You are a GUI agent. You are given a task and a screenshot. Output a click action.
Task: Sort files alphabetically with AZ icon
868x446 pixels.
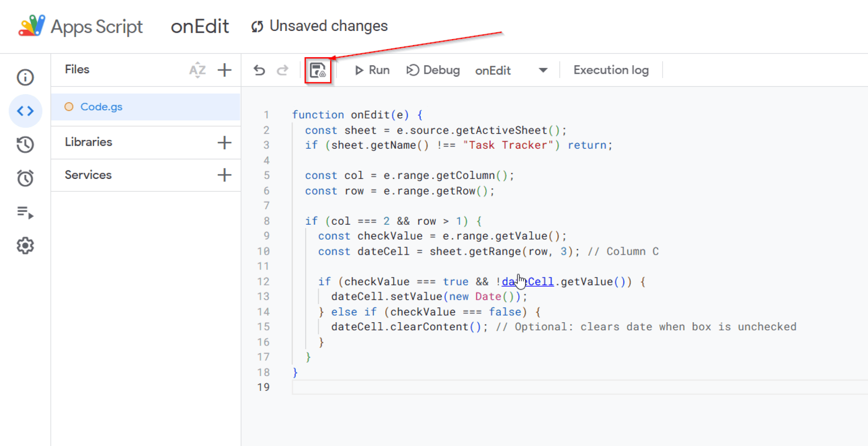pyautogui.click(x=198, y=70)
